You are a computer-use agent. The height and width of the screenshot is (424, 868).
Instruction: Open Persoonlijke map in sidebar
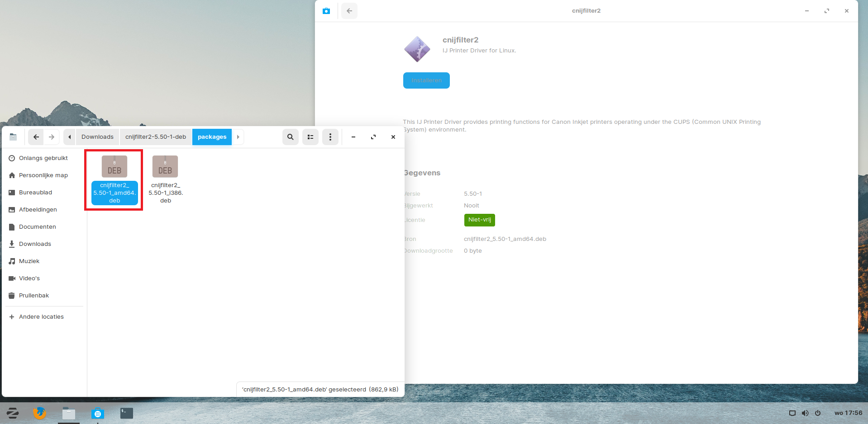tap(43, 175)
